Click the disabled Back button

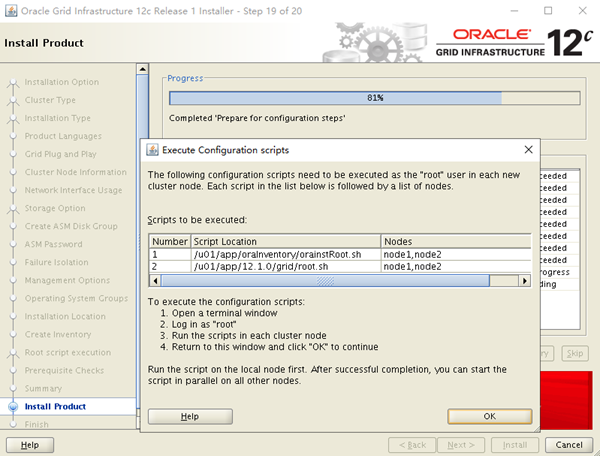(x=412, y=445)
